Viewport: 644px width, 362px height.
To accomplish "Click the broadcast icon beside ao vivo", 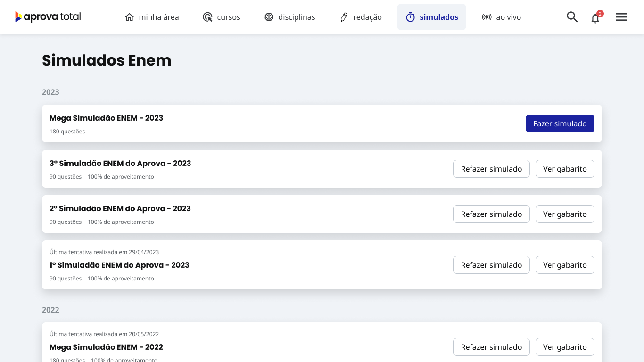I will coord(487,17).
